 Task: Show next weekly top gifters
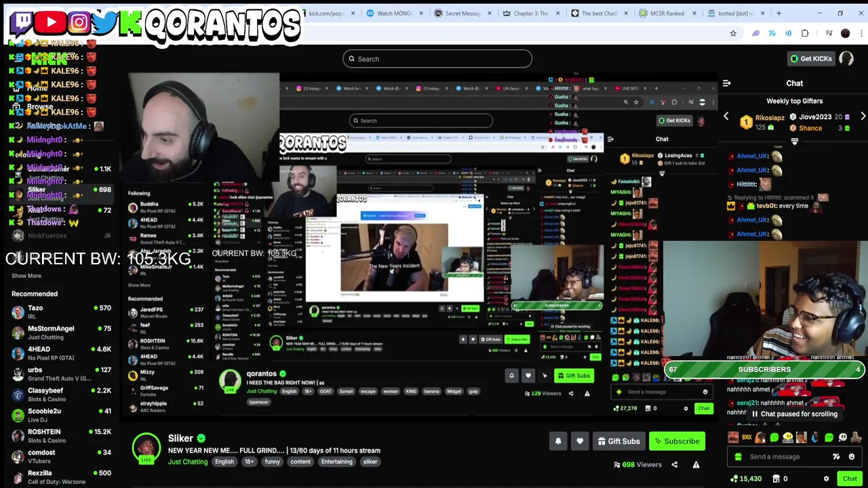coord(863,117)
